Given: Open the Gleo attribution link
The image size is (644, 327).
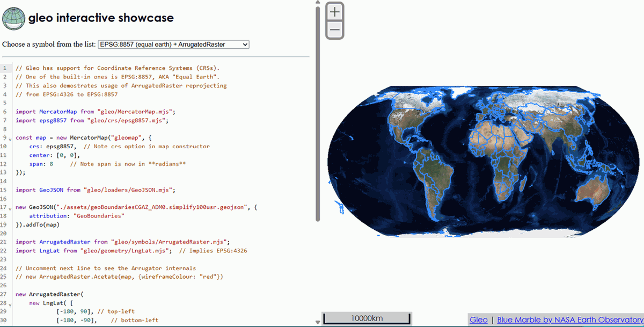Looking at the screenshot, I should (478, 319).
